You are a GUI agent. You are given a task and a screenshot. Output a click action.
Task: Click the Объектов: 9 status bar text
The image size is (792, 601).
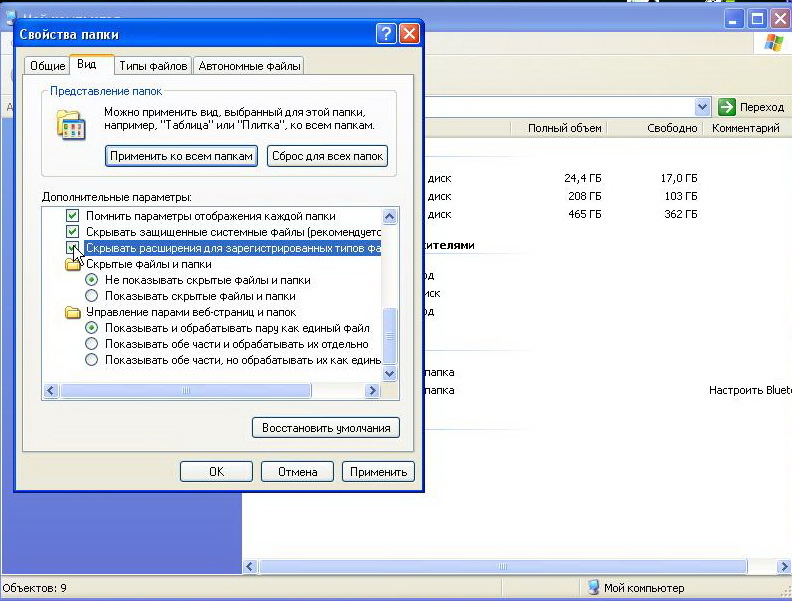coord(34,588)
